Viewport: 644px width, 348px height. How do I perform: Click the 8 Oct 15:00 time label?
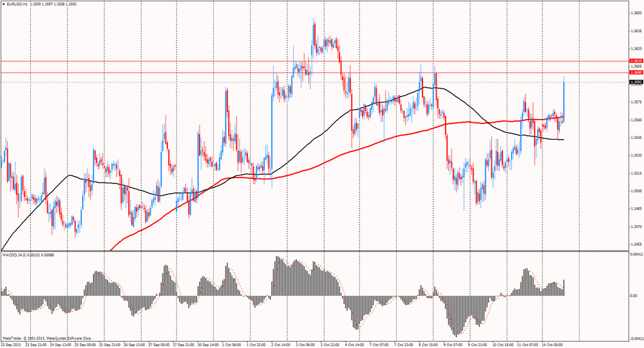click(428, 345)
